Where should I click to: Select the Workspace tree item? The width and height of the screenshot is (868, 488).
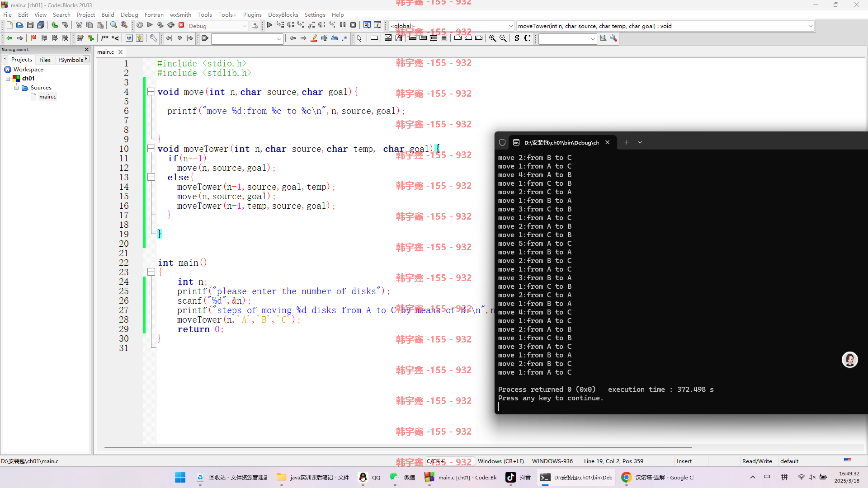coord(28,70)
